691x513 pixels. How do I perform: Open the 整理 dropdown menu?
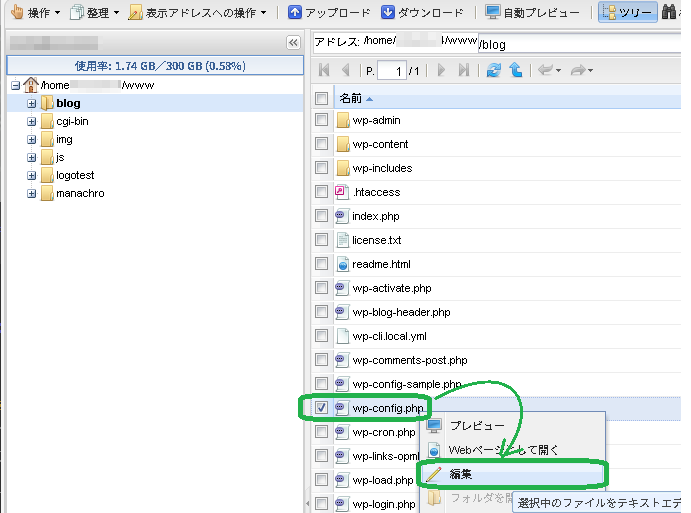95,13
